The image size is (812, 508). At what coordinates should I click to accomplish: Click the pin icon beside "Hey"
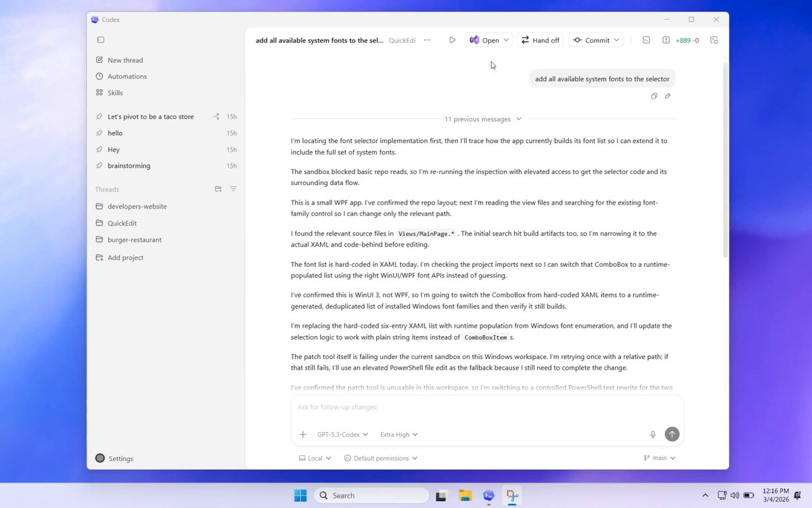point(99,149)
